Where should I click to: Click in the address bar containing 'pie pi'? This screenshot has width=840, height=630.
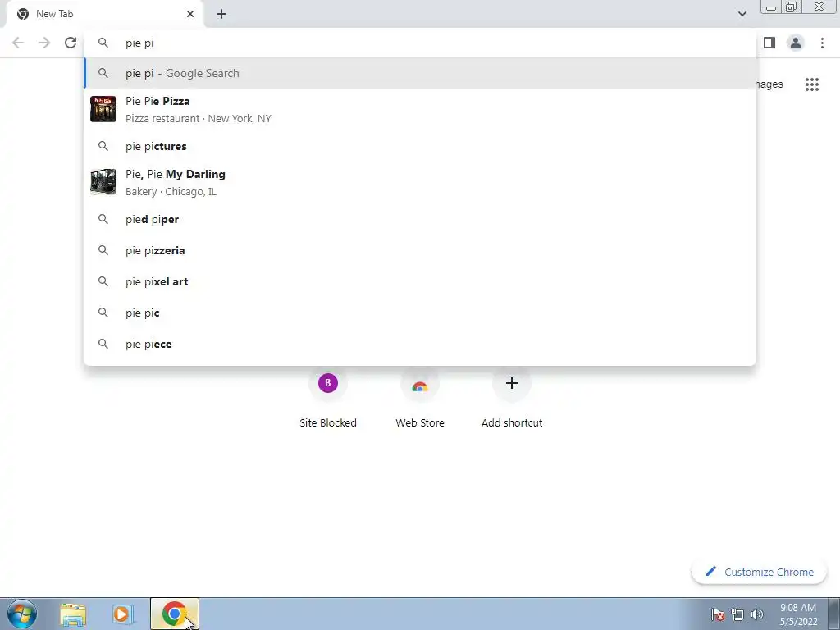click(421, 43)
